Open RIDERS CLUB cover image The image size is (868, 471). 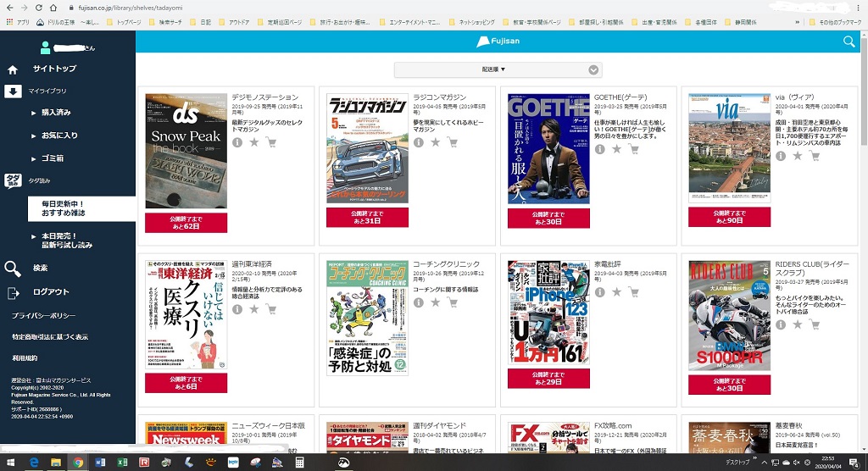point(729,316)
